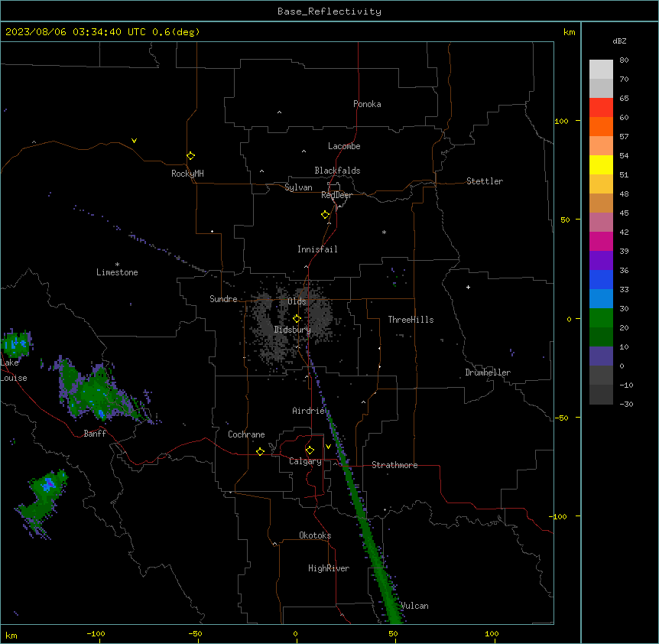Select the RockyMH label

[x=187, y=174]
